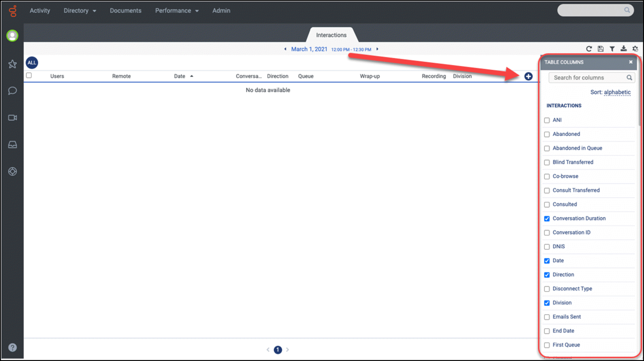Image resolution: width=644 pixels, height=361 pixels.
Task: Check the Consulted checkbox
Action: (x=547, y=205)
